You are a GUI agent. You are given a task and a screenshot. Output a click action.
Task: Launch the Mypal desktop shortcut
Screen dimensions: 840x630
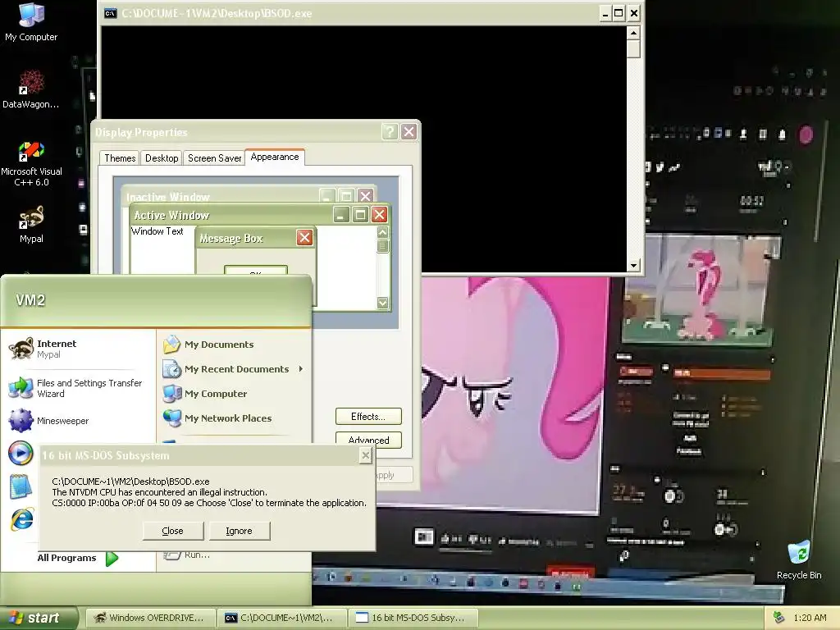(x=31, y=225)
